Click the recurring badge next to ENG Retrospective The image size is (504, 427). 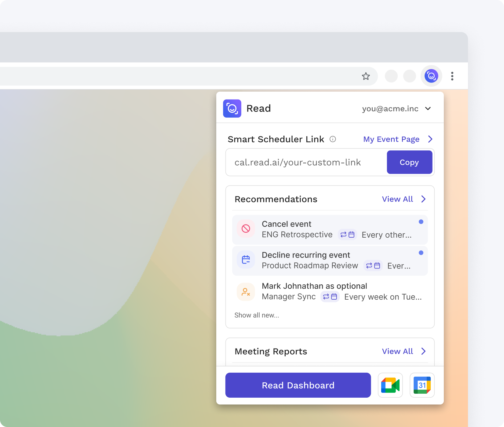click(x=347, y=235)
